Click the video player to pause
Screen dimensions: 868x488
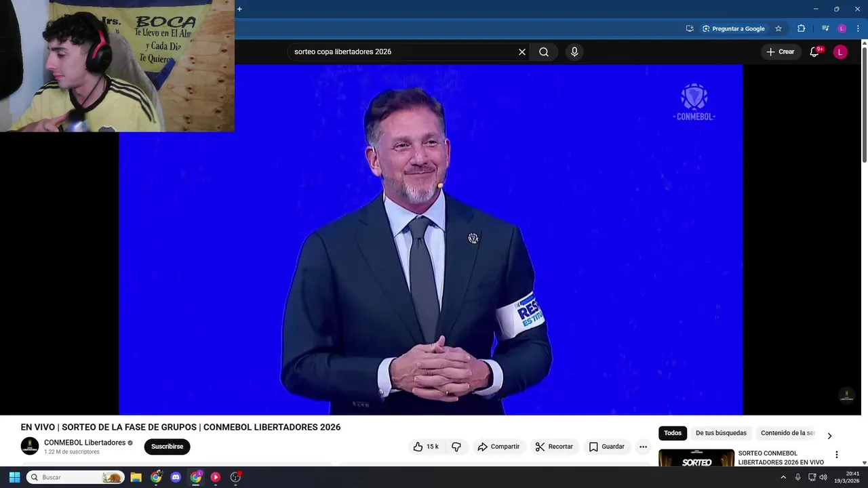coord(431,239)
